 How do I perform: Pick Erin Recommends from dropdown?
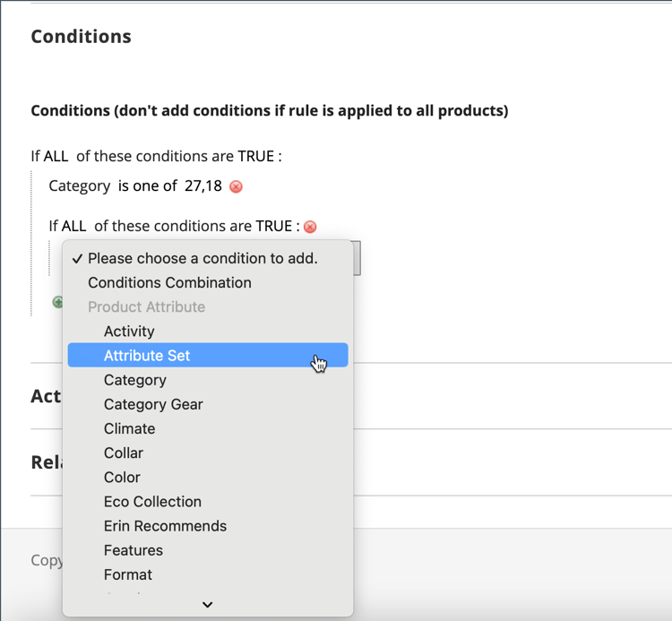tap(165, 526)
